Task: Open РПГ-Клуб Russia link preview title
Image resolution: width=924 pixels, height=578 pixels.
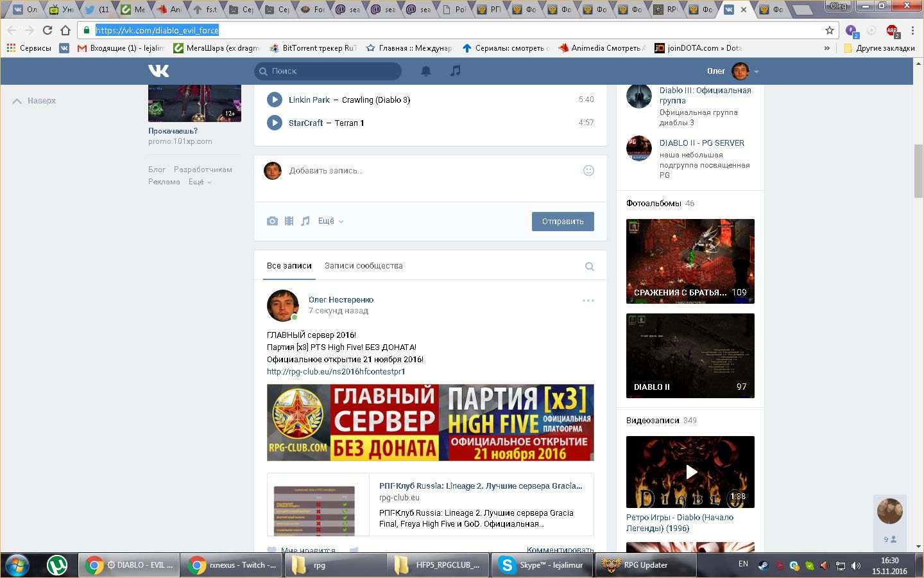Action: pyautogui.click(x=481, y=486)
